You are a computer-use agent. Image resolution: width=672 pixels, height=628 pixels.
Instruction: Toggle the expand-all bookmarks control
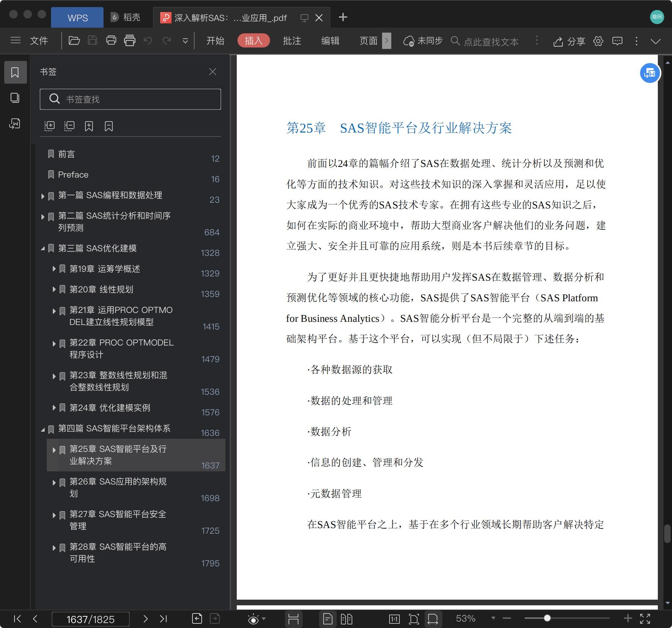(x=50, y=126)
